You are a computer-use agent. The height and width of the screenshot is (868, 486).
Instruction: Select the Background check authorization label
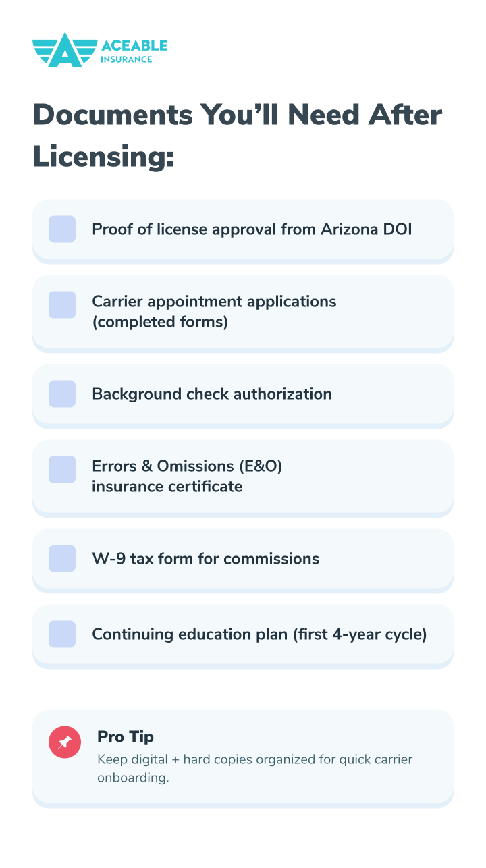[212, 394]
